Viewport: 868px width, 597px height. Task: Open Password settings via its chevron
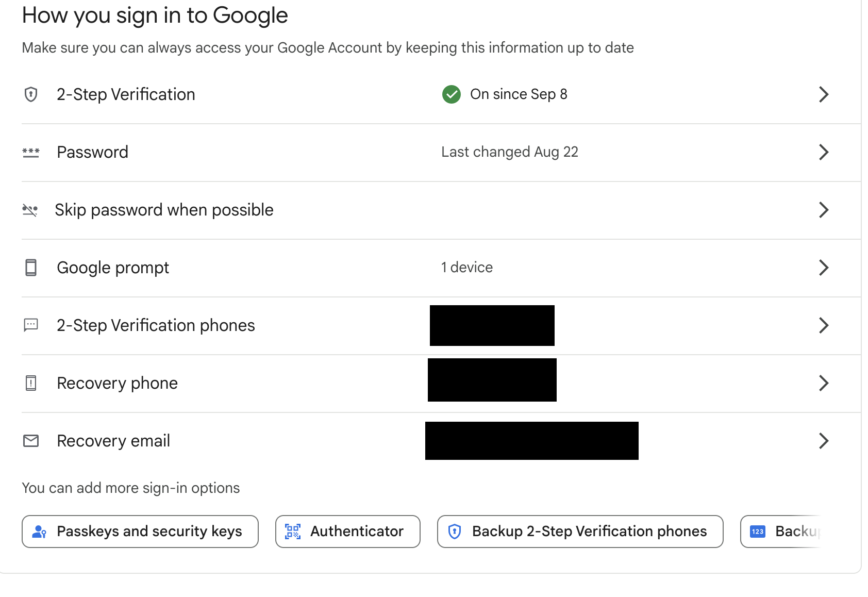(x=823, y=152)
